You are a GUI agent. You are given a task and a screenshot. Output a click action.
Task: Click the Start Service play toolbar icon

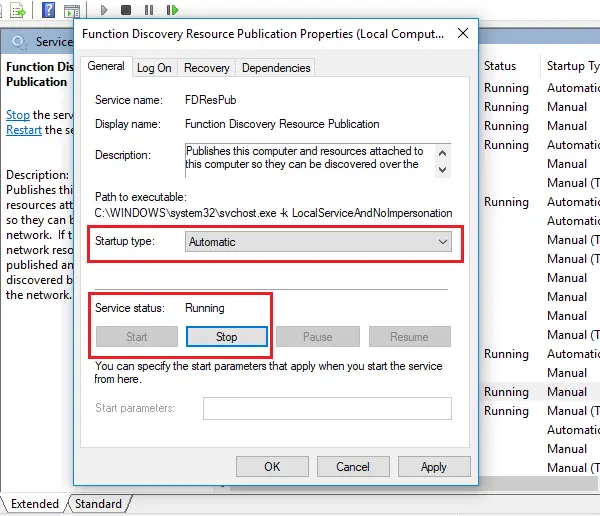[103, 10]
